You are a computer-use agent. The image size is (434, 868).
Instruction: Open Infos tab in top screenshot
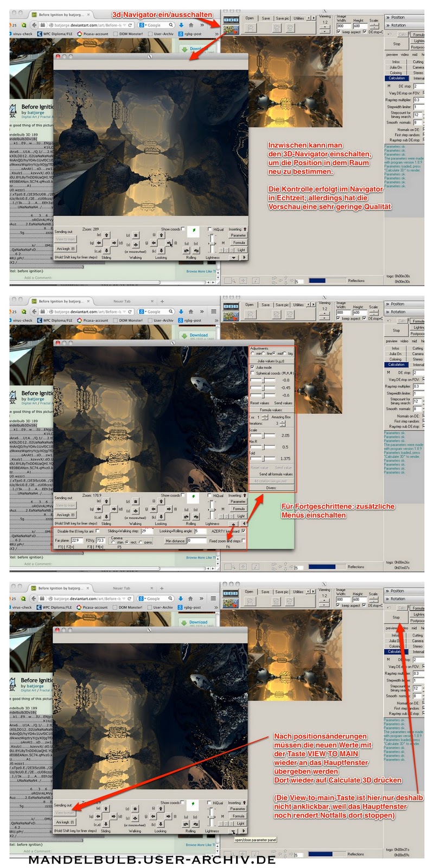point(395,62)
